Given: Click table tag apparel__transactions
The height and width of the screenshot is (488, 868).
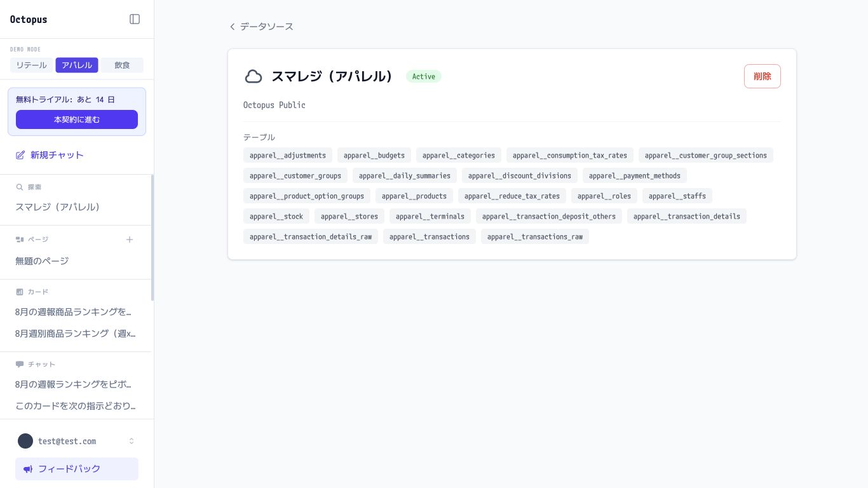Looking at the screenshot, I should click(430, 236).
